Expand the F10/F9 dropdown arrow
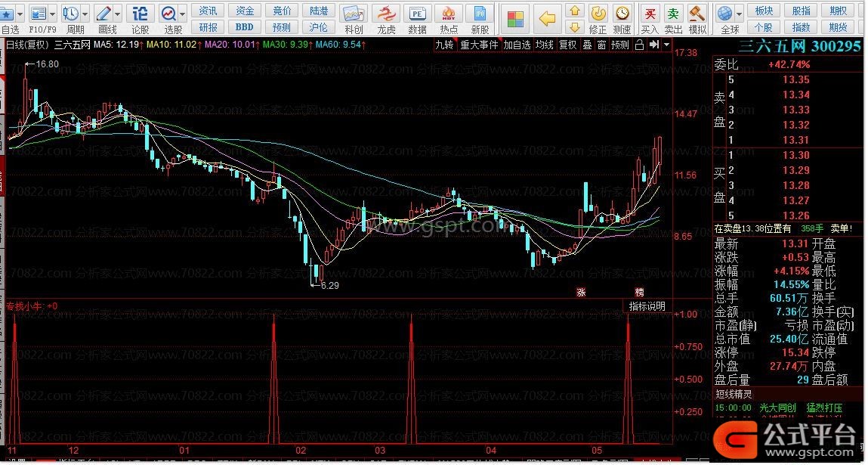868x465 pixels. [x=53, y=14]
